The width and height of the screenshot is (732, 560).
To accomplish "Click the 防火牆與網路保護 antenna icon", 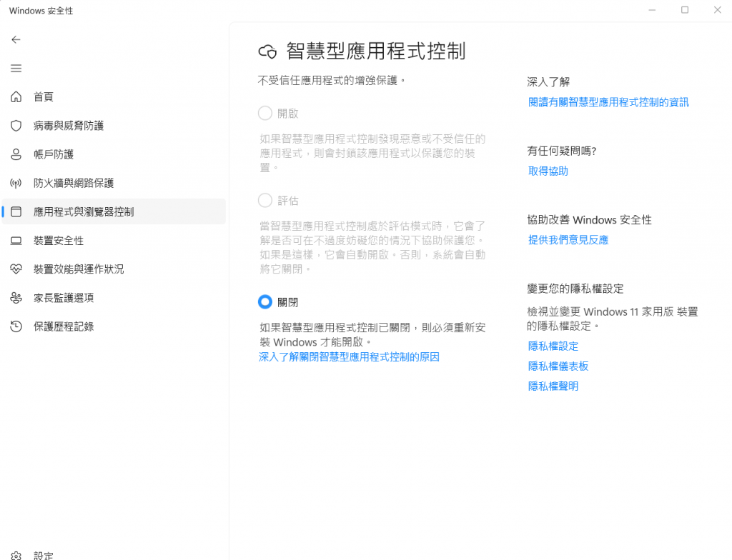I will click(16, 184).
